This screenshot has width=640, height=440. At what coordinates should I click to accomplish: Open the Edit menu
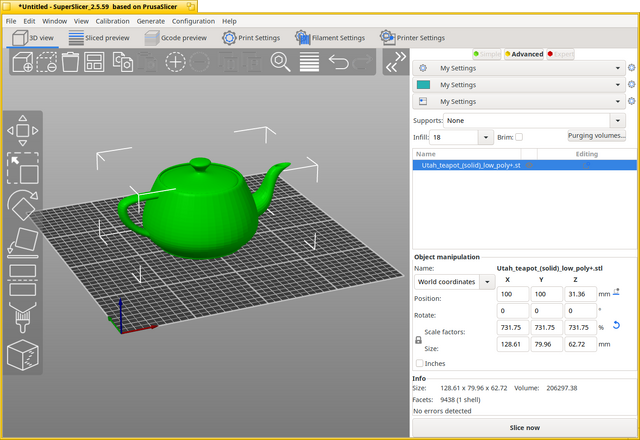[x=29, y=21]
